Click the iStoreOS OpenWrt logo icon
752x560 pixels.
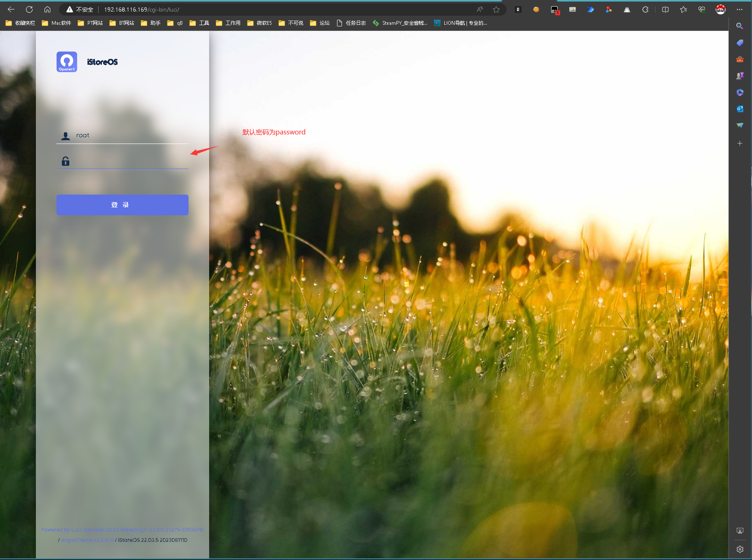click(67, 62)
